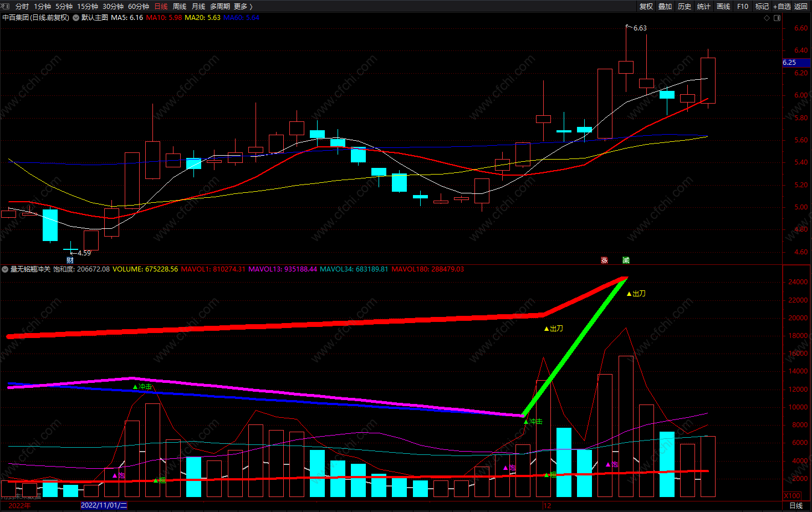Click the MAVOL1: 810274.31 label
Screen dimensions: 812x512
(213, 269)
